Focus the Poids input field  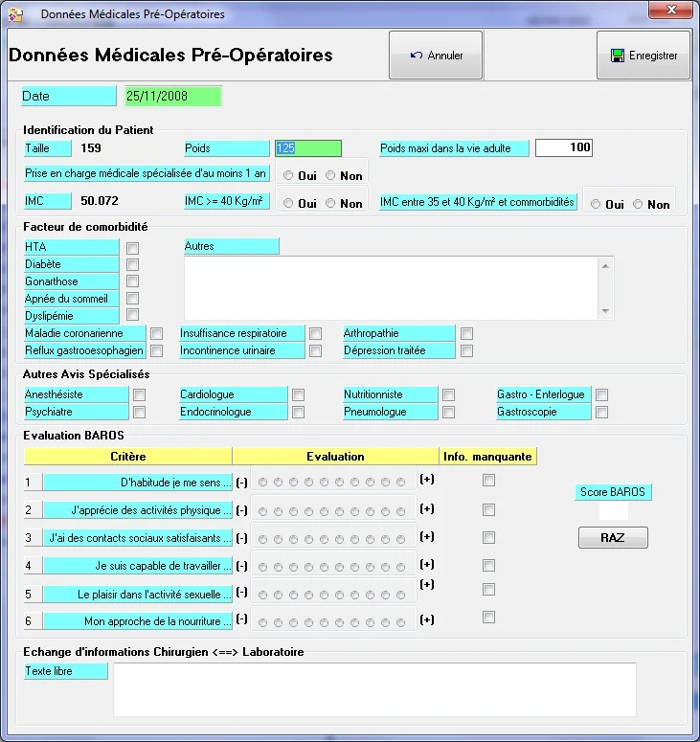(308, 148)
